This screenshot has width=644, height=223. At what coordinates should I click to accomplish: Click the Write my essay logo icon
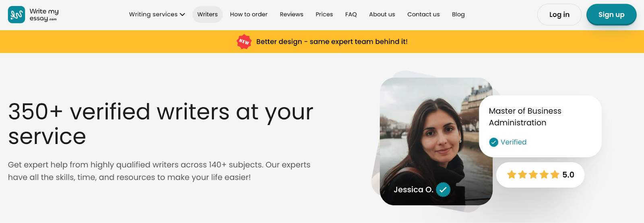17,15
